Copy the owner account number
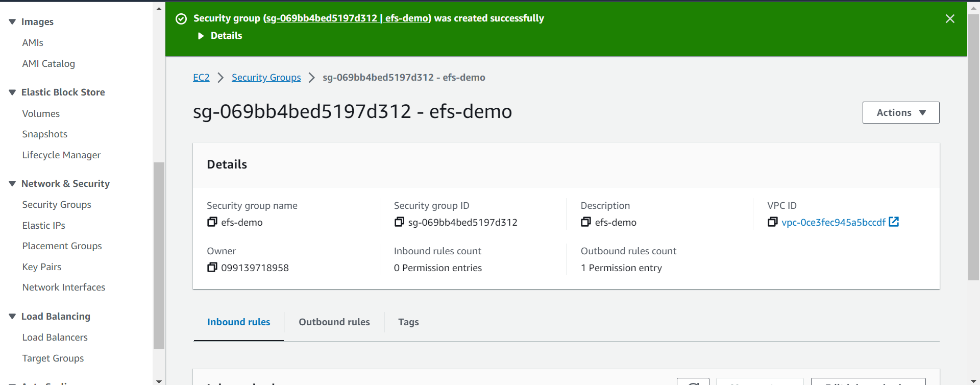 212,268
